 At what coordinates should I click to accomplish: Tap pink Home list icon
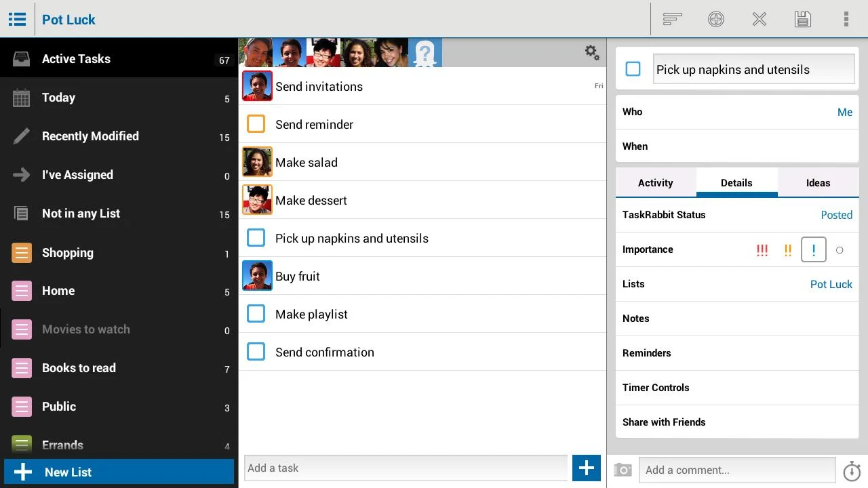coord(22,291)
